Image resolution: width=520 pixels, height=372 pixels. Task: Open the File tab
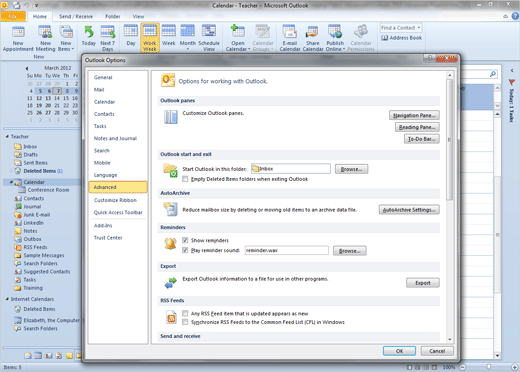pos(13,16)
